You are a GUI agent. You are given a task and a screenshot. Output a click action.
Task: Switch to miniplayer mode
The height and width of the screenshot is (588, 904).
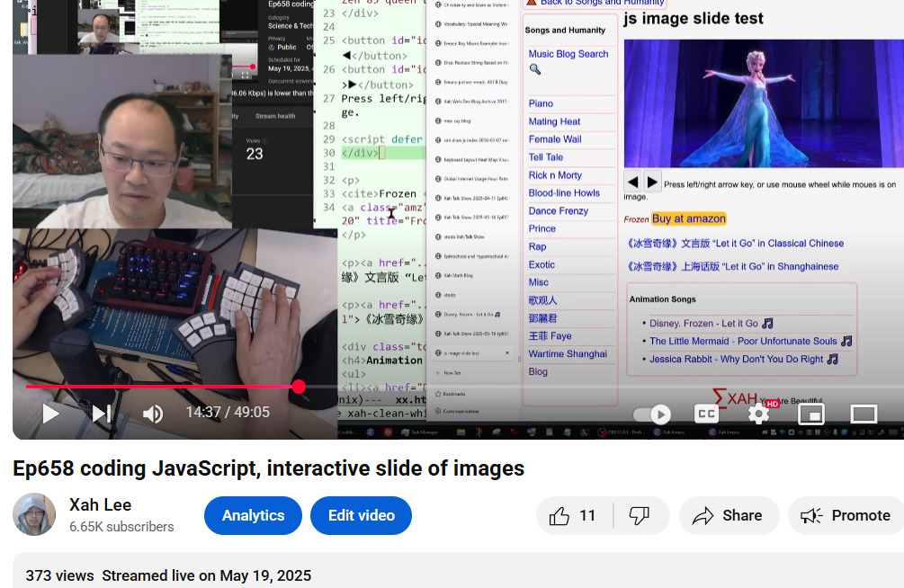tap(811, 414)
